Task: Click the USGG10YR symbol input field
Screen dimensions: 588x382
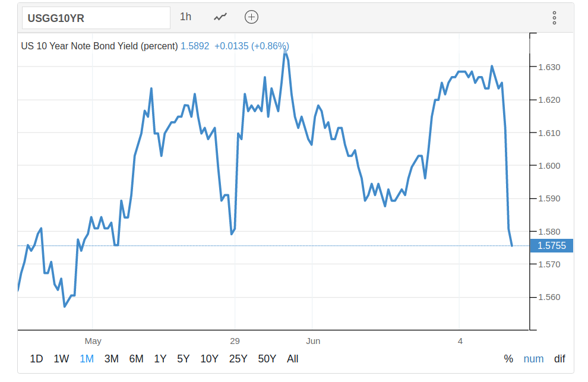Action: pyautogui.click(x=96, y=18)
